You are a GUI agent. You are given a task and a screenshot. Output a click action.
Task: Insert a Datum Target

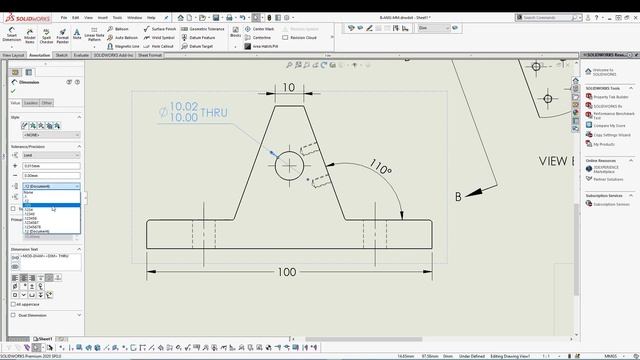(197, 46)
